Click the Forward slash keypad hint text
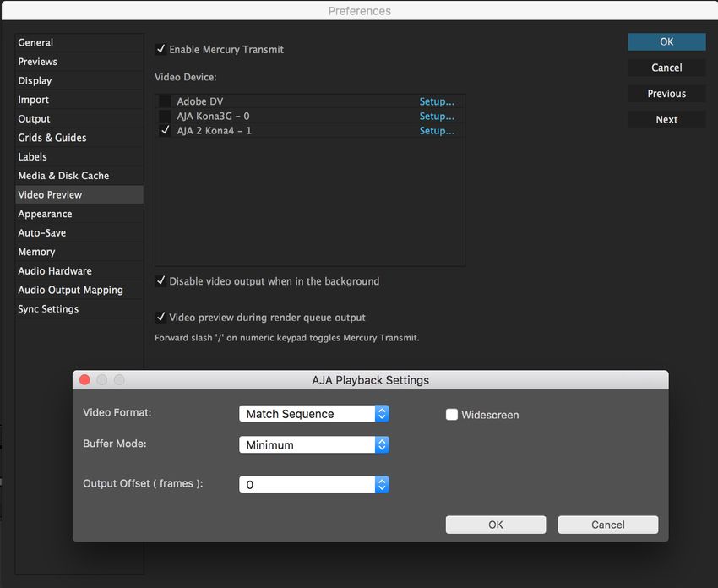This screenshot has width=718, height=588. (287, 337)
